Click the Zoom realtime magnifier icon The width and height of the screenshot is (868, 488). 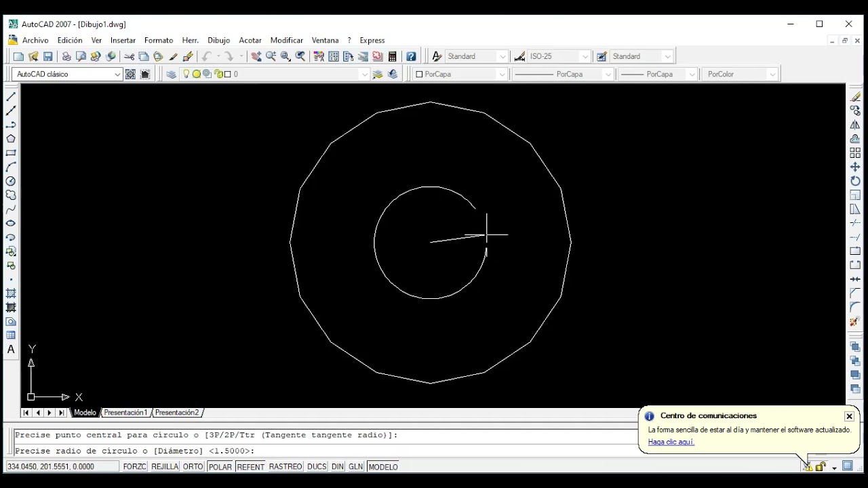pyautogui.click(x=271, y=56)
